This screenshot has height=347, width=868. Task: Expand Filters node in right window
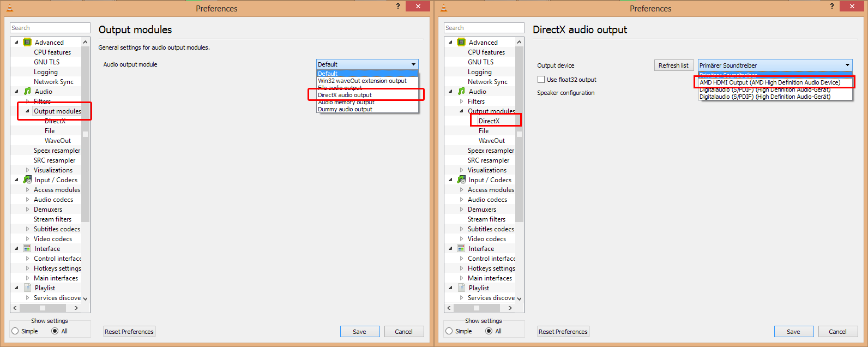pyautogui.click(x=462, y=101)
